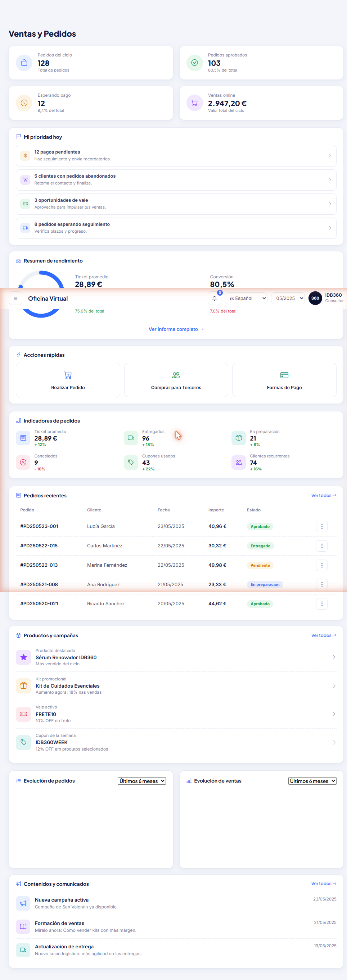The height and width of the screenshot is (980, 347).
Task: Click the dollar icon of pagos pendientes
Action: [25, 156]
